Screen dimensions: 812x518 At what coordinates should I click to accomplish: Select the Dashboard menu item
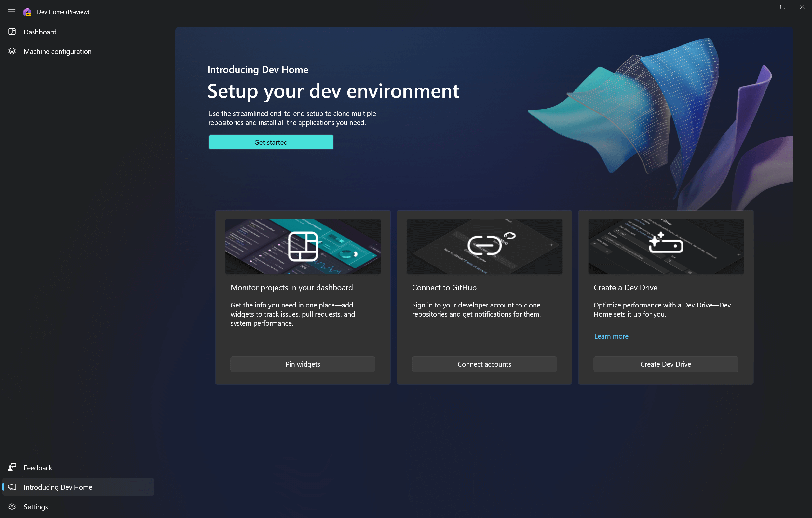(x=40, y=32)
